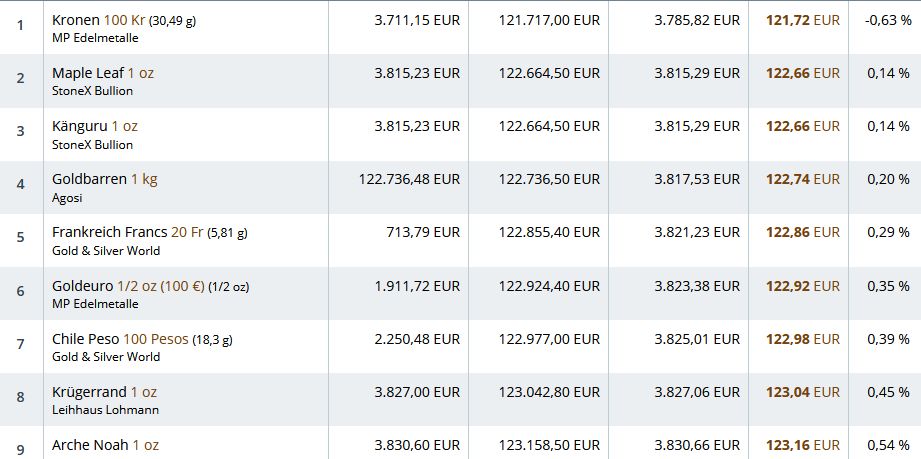Select the Krügerrand 1 oz product

click(x=104, y=391)
